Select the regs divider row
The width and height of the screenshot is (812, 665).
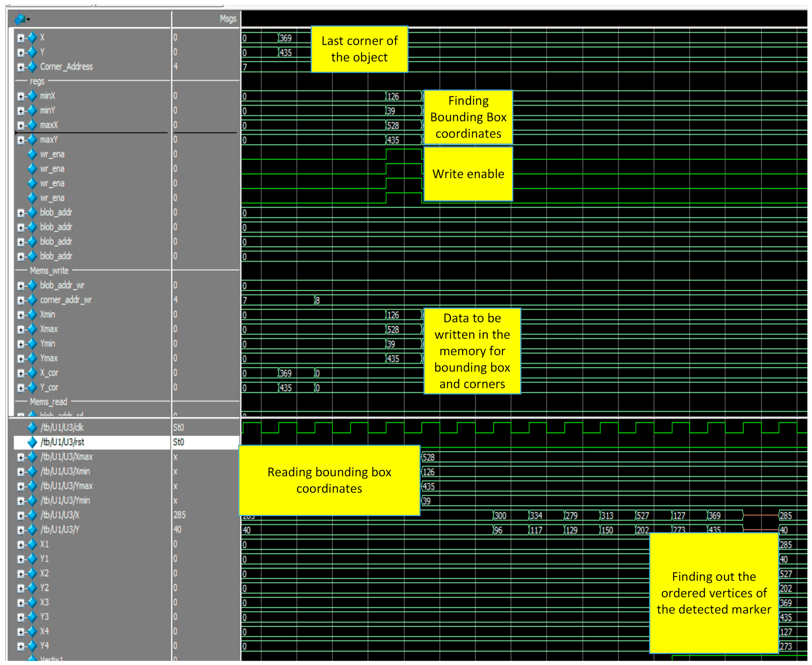[37, 81]
